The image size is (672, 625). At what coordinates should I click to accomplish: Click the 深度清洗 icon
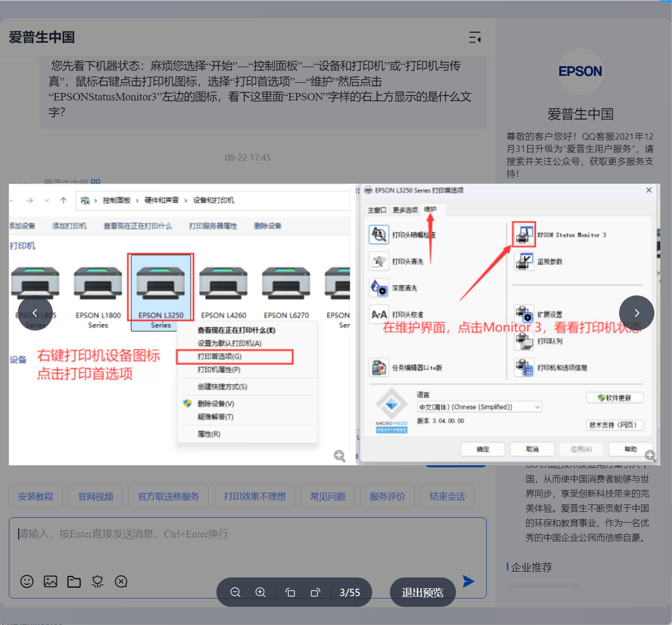[x=379, y=288]
